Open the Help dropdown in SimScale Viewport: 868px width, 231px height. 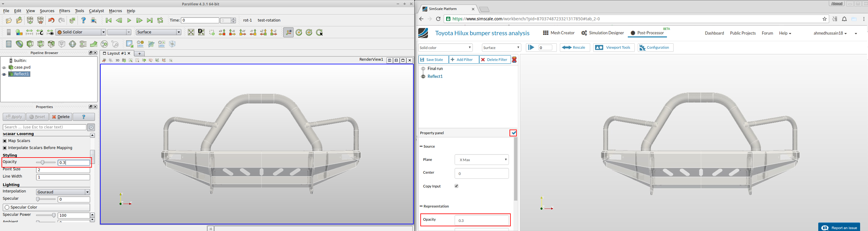point(785,33)
